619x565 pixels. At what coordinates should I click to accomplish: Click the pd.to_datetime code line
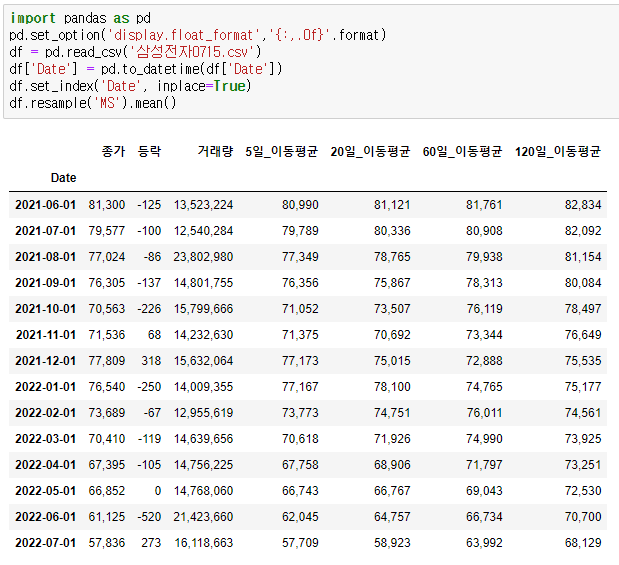tap(146, 69)
